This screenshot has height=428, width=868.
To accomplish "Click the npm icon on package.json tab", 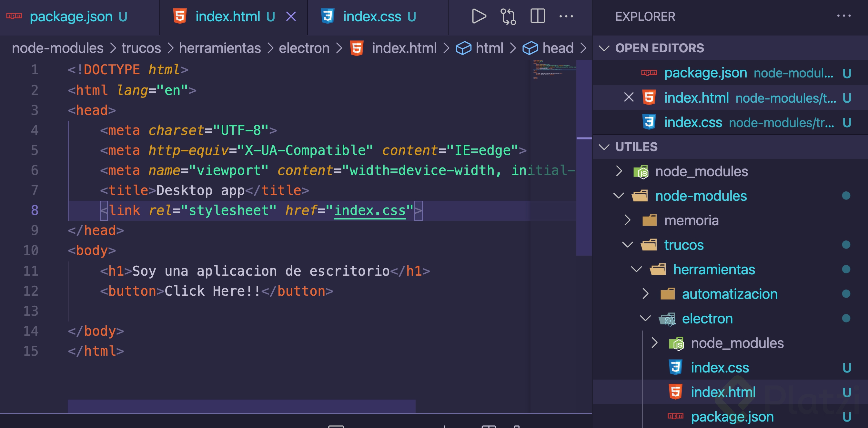I will pos(14,16).
